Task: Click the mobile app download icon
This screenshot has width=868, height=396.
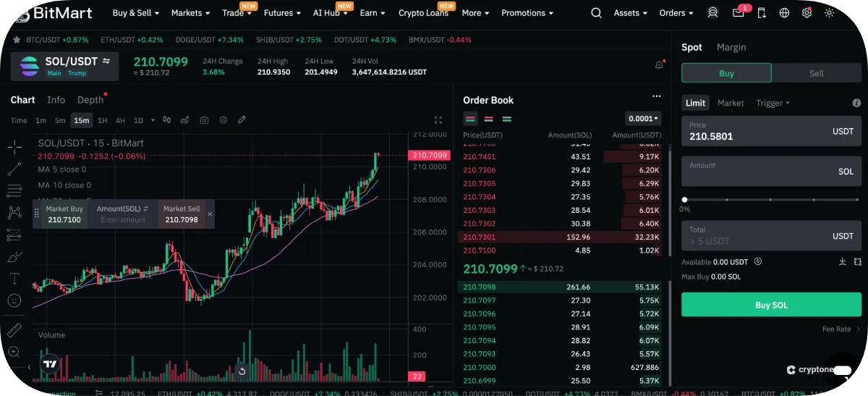Action: pyautogui.click(x=762, y=13)
